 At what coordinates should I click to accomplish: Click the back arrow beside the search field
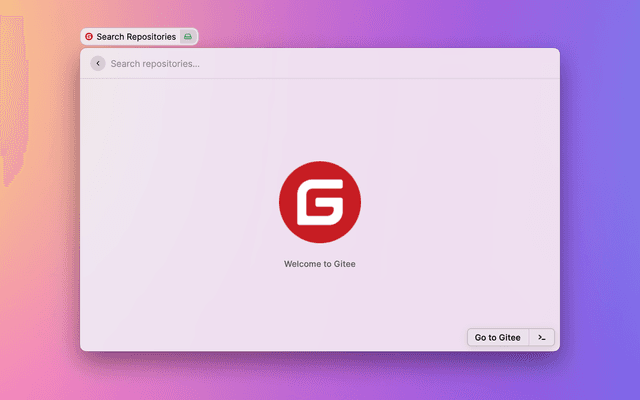[x=97, y=63]
